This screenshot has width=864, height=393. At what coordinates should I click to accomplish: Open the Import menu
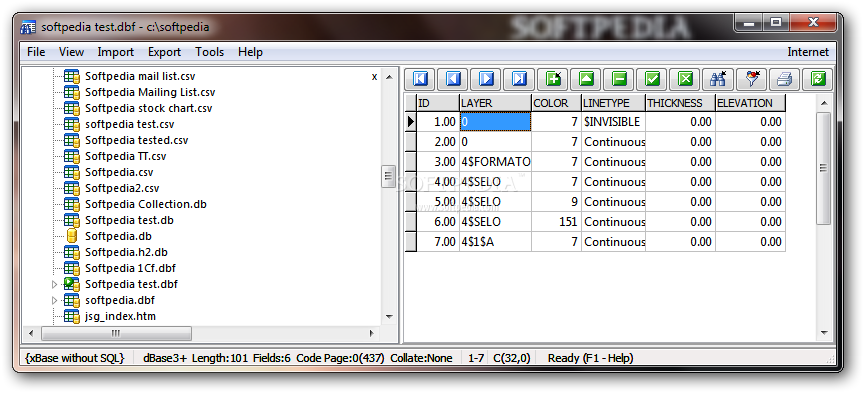(116, 52)
